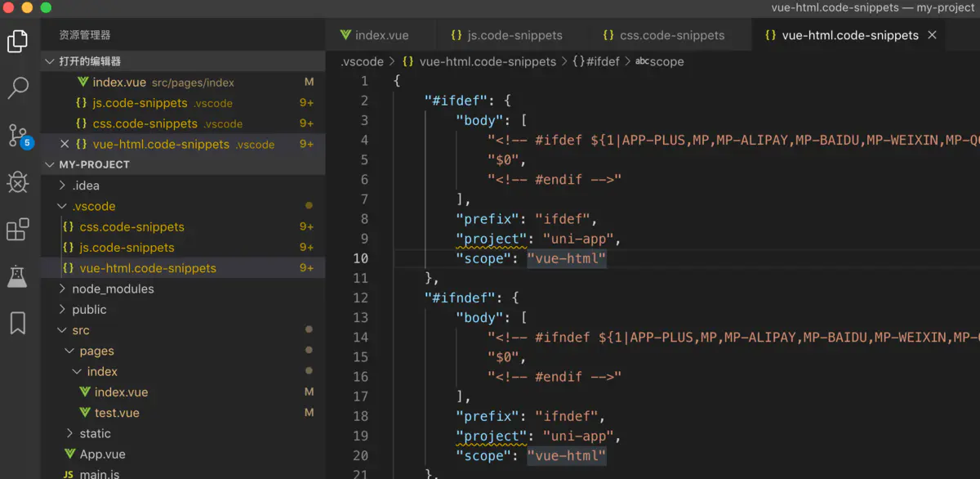The width and height of the screenshot is (980, 479).
Task: Click JS icon beside main.js
Action: (69, 474)
